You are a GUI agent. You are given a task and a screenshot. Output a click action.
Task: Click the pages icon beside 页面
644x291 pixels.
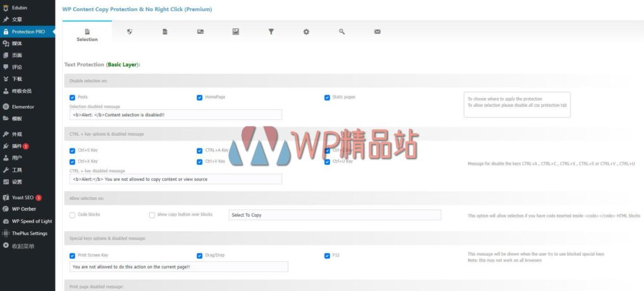pyautogui.click(x=5, y=55)
